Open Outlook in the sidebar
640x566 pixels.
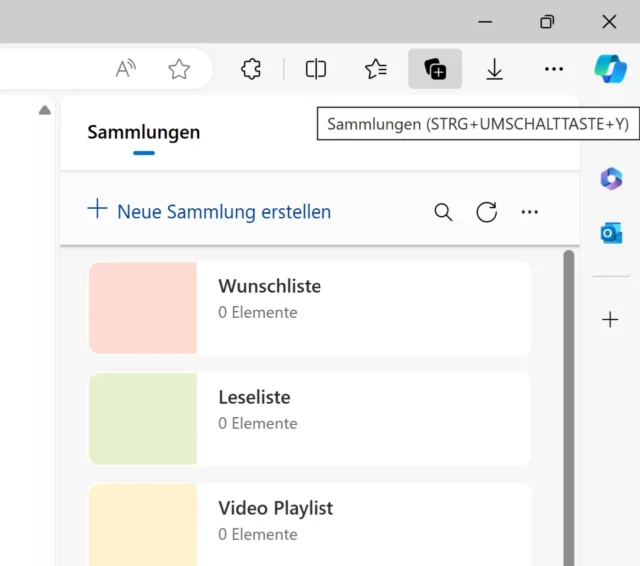tap(611, 233)
